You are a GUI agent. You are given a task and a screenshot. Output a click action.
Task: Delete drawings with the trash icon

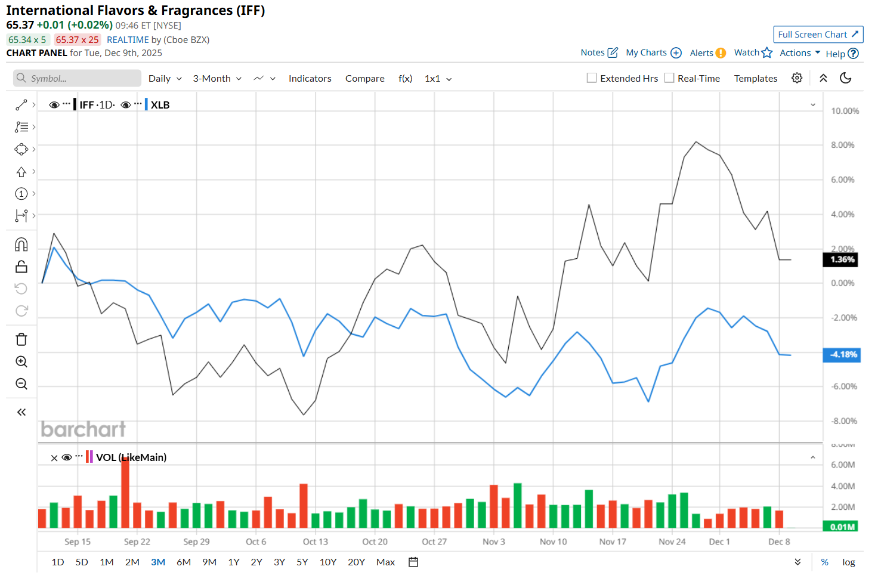[21, 339]
